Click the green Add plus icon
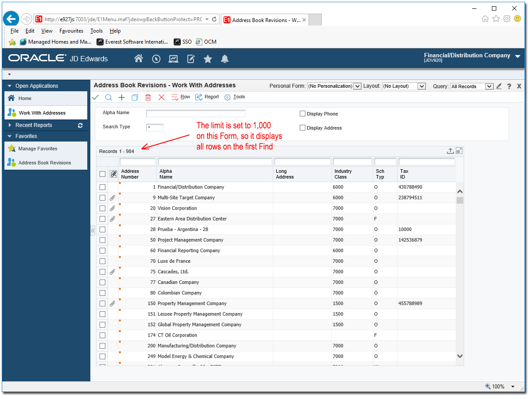Screen dimensions: 532x399 tap(122, 97)
